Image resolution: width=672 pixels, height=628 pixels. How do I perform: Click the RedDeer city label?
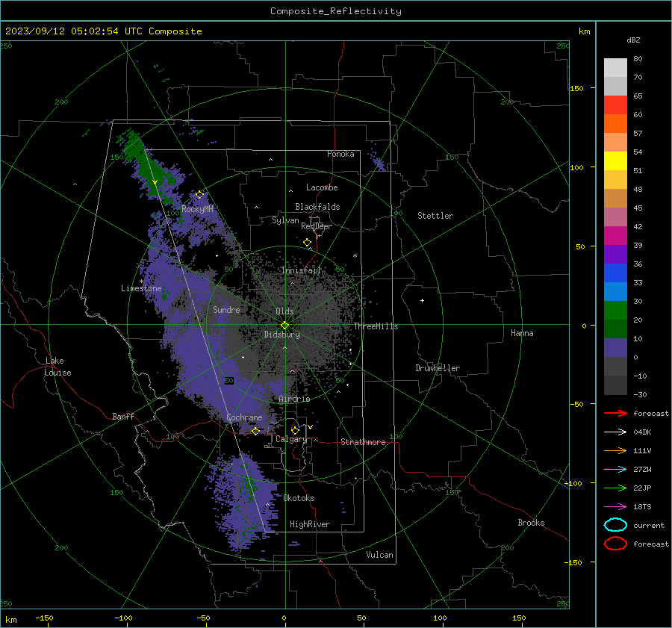(317, 226)
